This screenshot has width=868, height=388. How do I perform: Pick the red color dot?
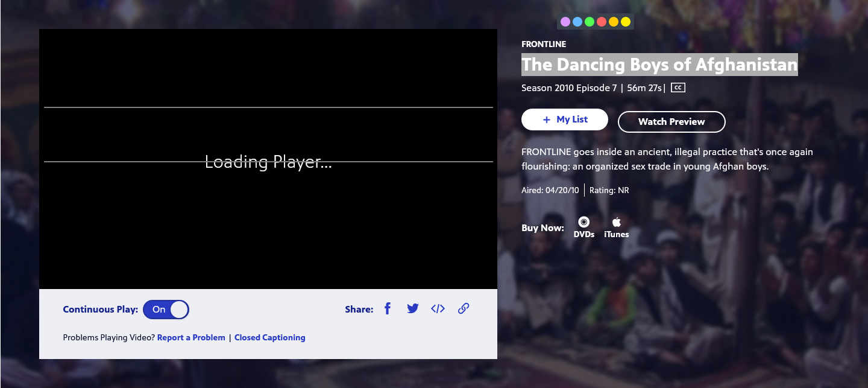(x=602, y=22)
